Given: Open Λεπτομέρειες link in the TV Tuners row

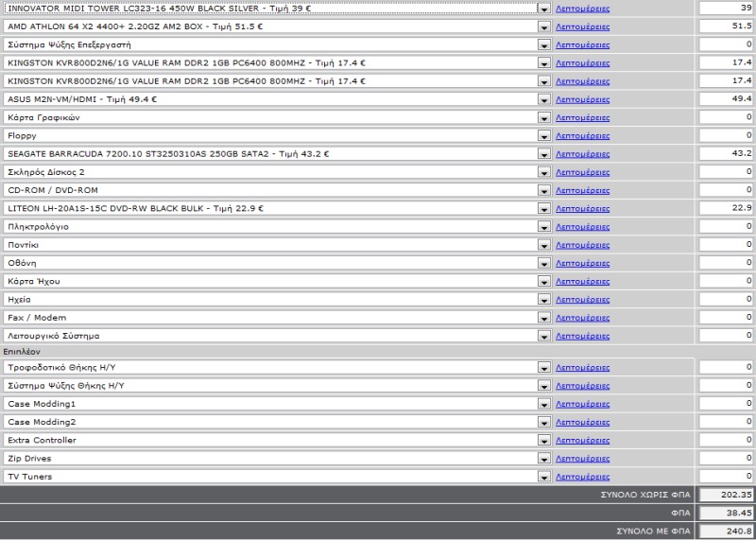Looking at the screenshot, I should coord(582,478).
